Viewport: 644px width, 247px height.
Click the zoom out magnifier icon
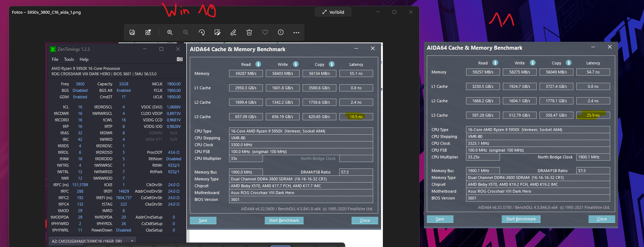186,32
